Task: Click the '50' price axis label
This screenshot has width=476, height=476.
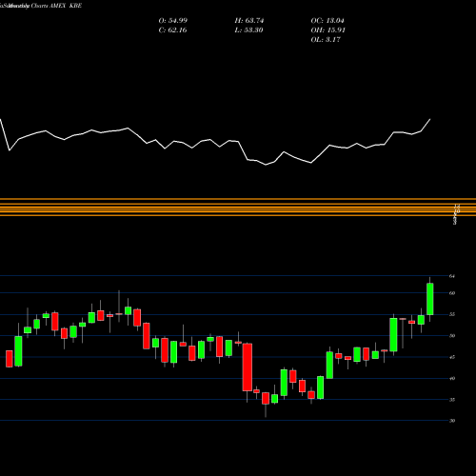Action: pos(452,336)
